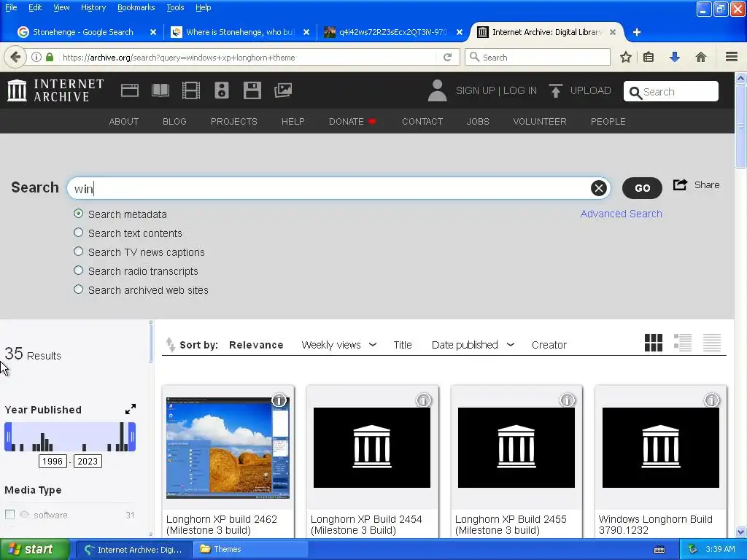Open the Video film-strip icon
747x560 pixels.
point(191,90)
